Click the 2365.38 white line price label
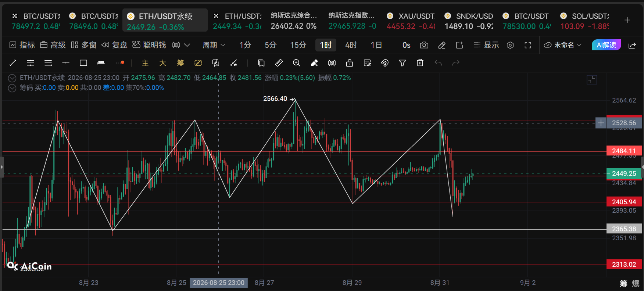 [624, 229]
